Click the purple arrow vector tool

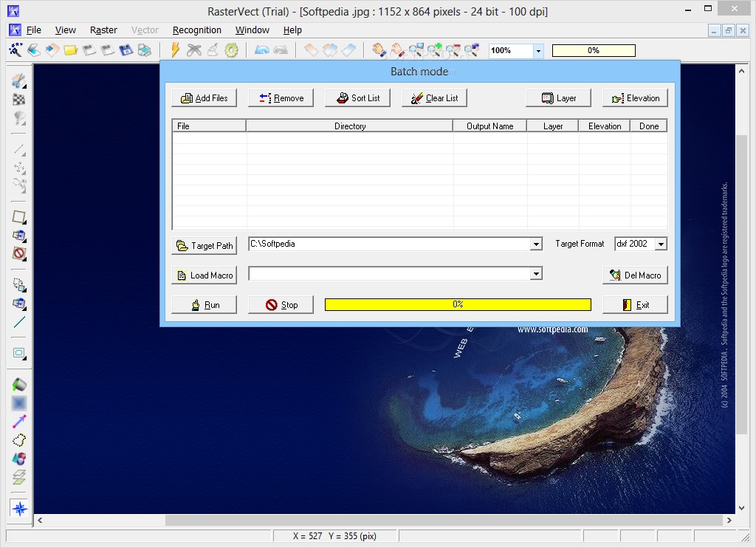[x=18, y=422]
